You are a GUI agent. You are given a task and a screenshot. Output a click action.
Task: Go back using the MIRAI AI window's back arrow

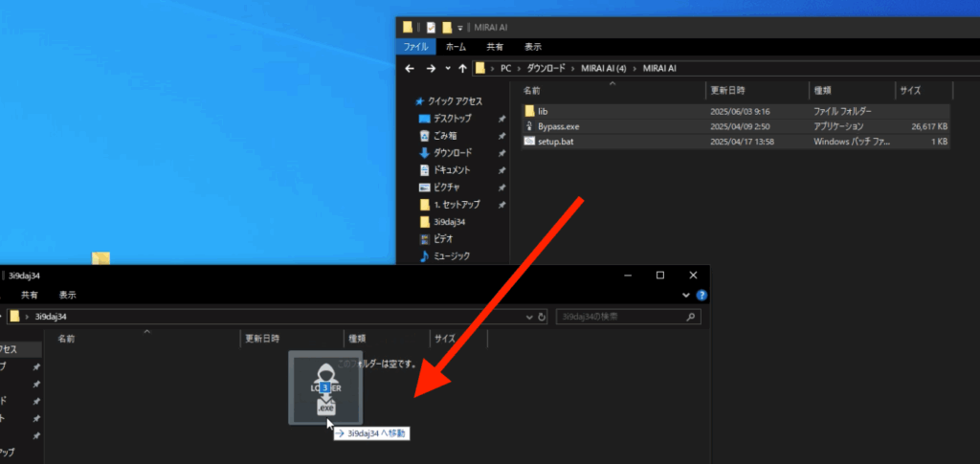(410, 69)
